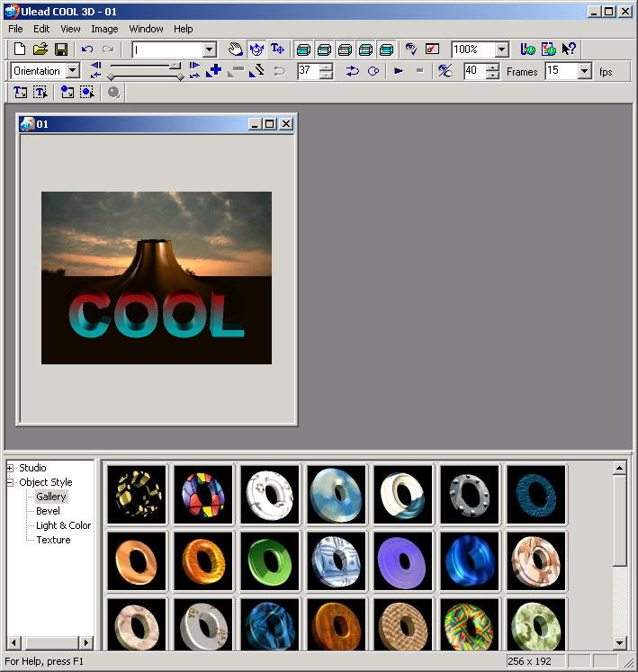The image size is (638, 672).
Task: Click the output preview icon beside zoom box
Action: click(432, 49)
